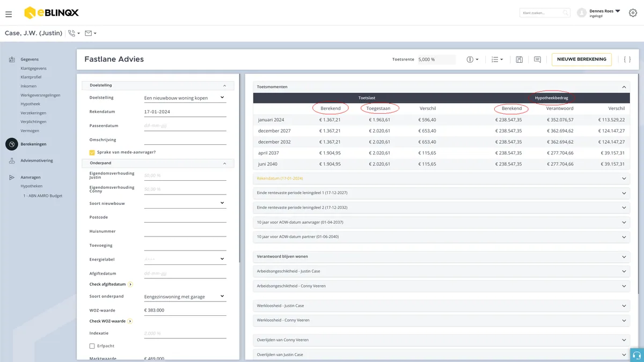The height and width of the screenshot is (362, 644).
Task: Open the Doelstelling dropdown
Action: (x=185, y=98)
